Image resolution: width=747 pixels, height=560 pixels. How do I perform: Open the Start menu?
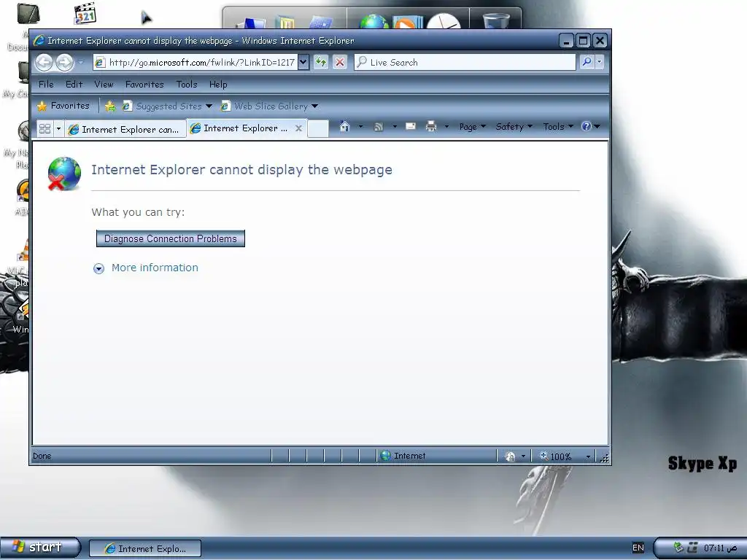(x=40, y=547)
